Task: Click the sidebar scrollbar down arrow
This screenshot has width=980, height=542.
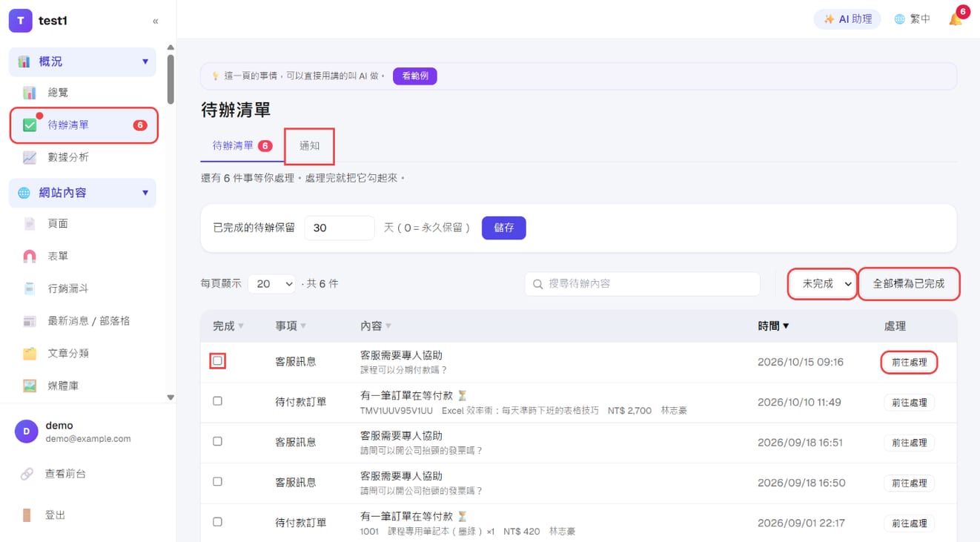Action: click(170, 397)
